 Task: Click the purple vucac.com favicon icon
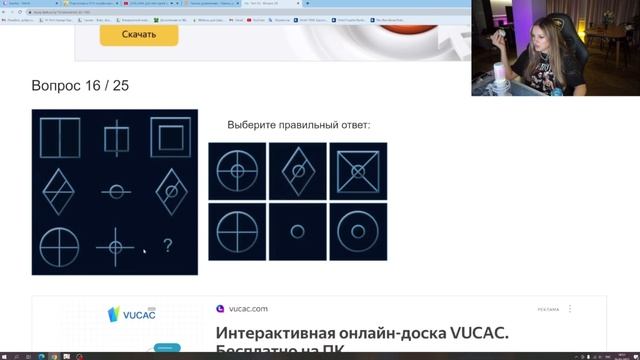pyautogui.click(x=220, y=309)
